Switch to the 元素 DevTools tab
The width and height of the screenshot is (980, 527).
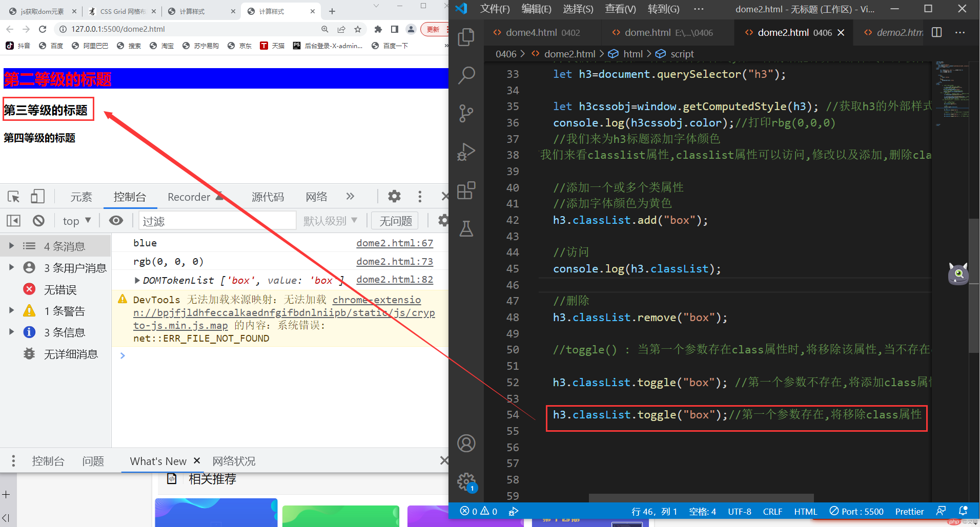(x=81, y=197)
